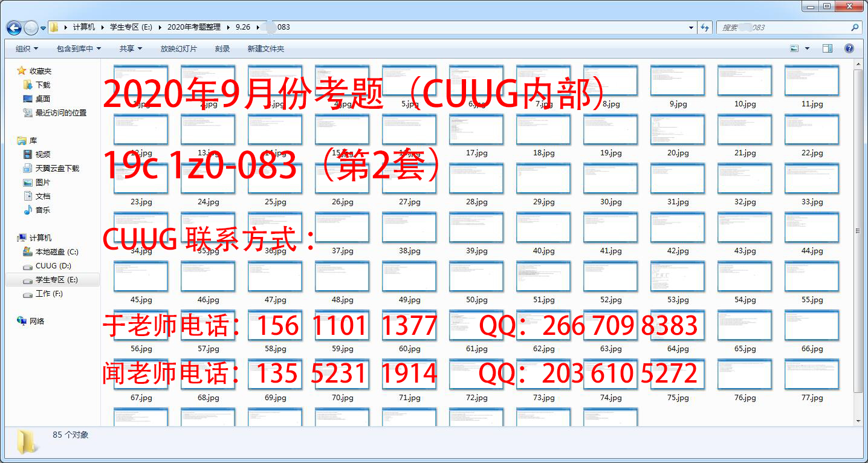Click the change view icon
Image resolution: width=868 pixels, height=463 pixels.
tap(794, 48)
